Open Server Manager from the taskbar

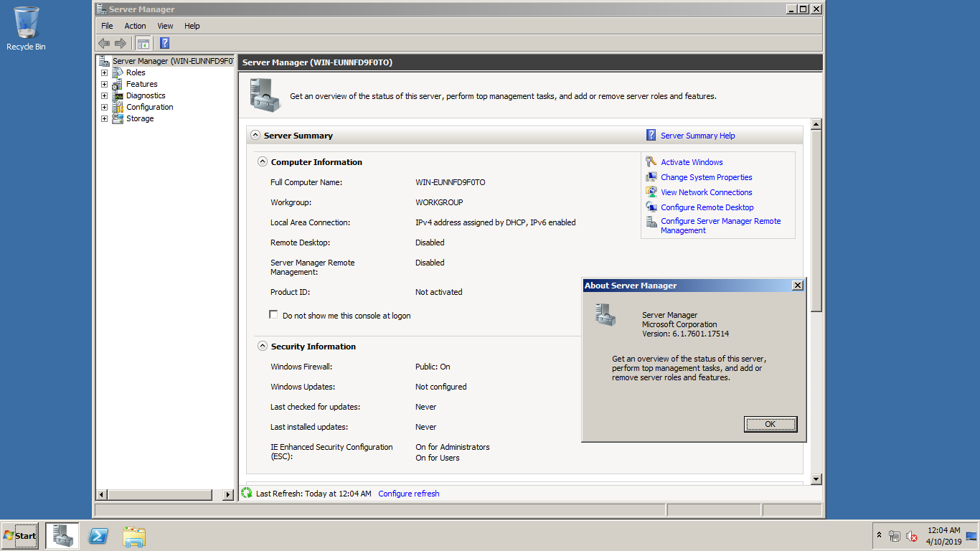[62, 536]
